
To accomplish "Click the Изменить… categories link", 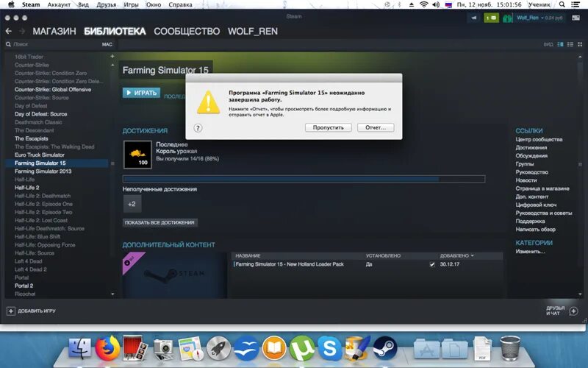I will [530, 252].
